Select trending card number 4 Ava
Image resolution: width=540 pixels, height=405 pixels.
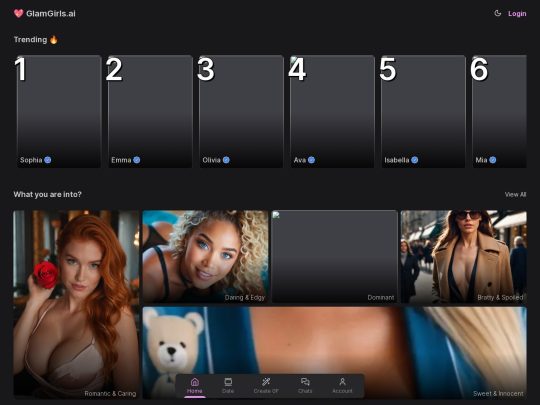(x=332, y=112)
